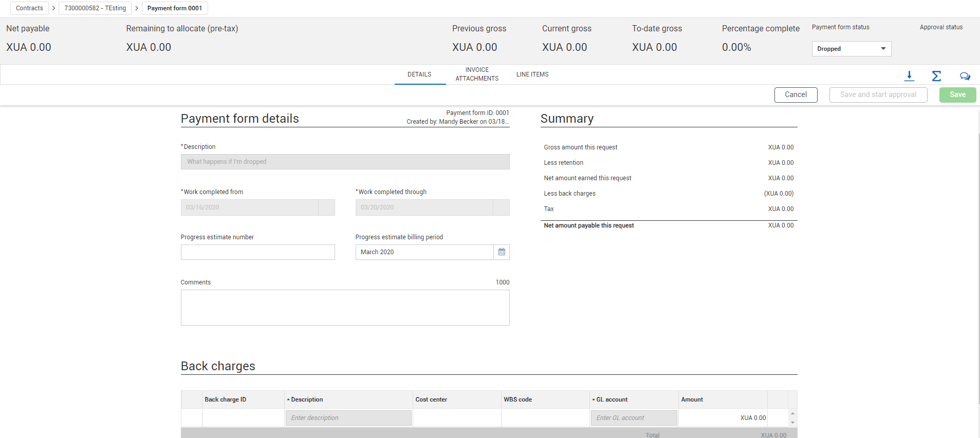980x438 pixels.
Task: Select the Details tab
Action: tap(419, 74)
